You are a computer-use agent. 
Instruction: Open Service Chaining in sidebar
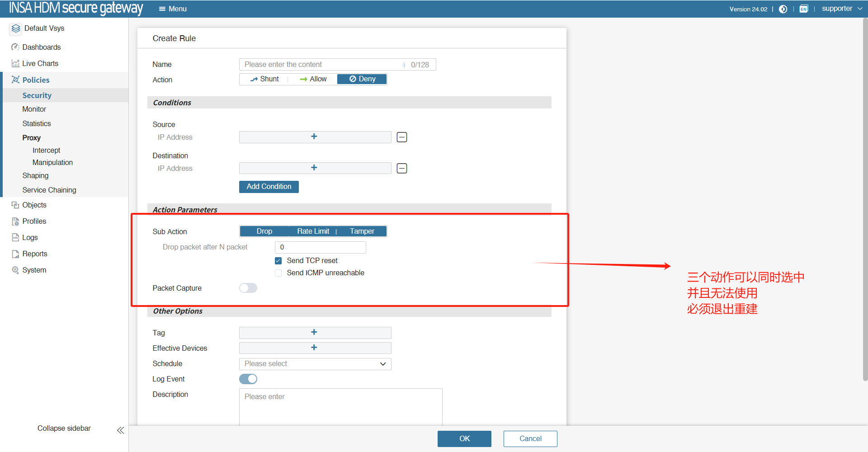tap(49, 190)
